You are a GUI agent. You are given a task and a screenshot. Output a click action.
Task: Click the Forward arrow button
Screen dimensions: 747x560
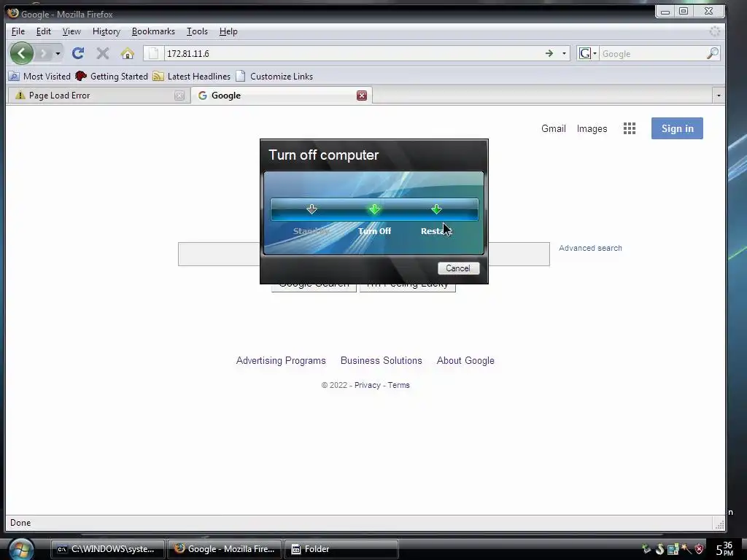(43, 53)
